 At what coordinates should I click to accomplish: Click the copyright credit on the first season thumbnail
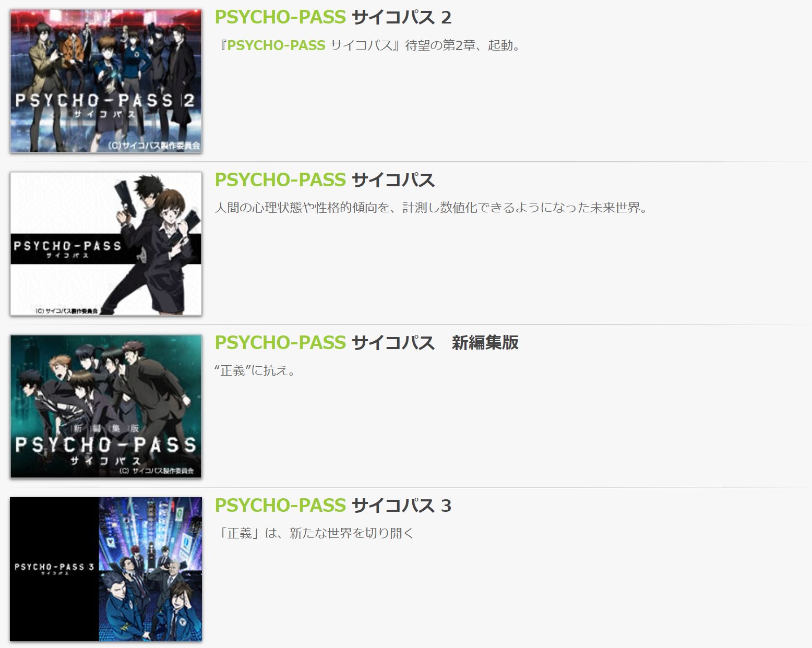coord(66,311)
